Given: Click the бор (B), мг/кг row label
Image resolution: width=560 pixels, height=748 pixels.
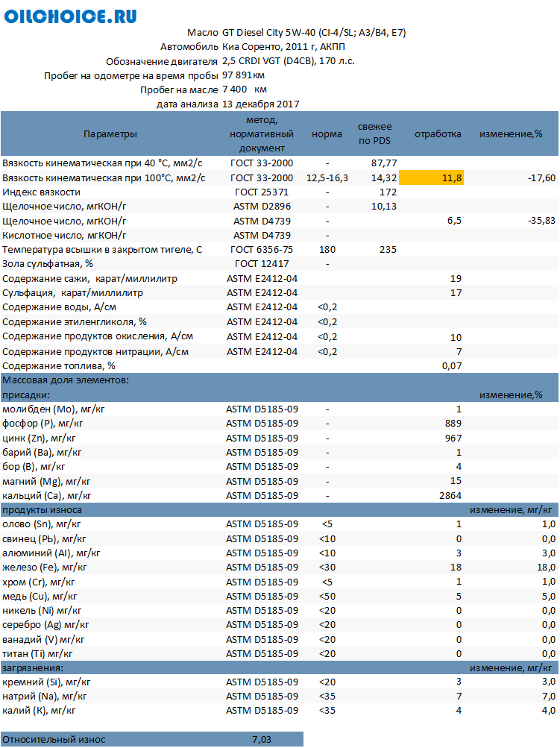Looking at the screenshot, I should pos(34,467).
